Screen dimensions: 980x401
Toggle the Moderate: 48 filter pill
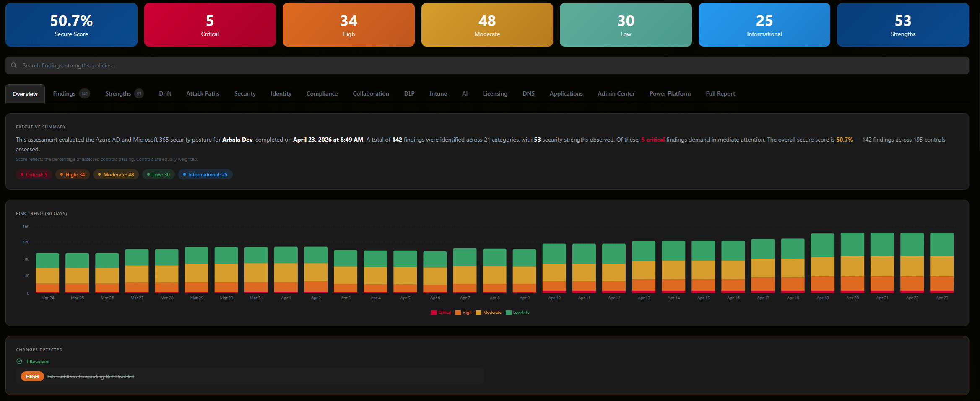pos(116,174)
